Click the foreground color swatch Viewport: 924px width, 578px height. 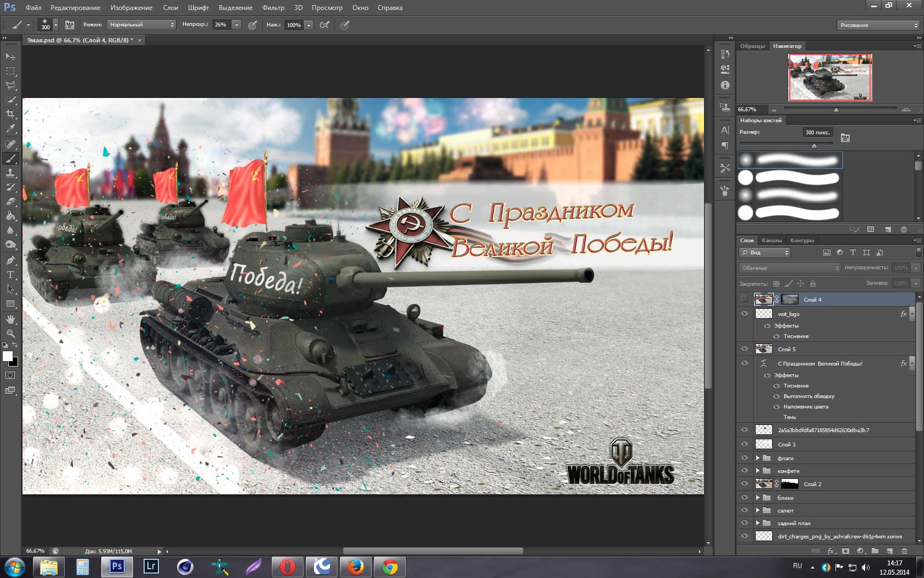pyautogui.click(x=8, y=356)
